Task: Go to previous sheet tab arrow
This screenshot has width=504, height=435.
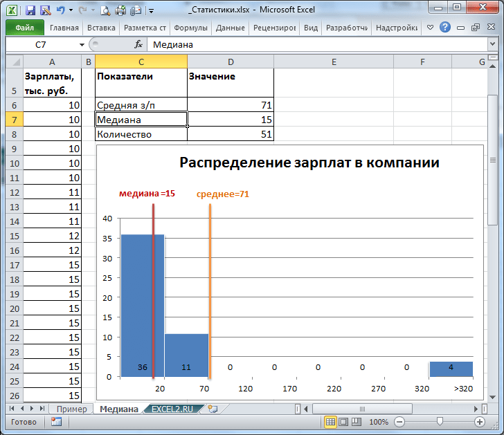Action: tap(22, 408)
